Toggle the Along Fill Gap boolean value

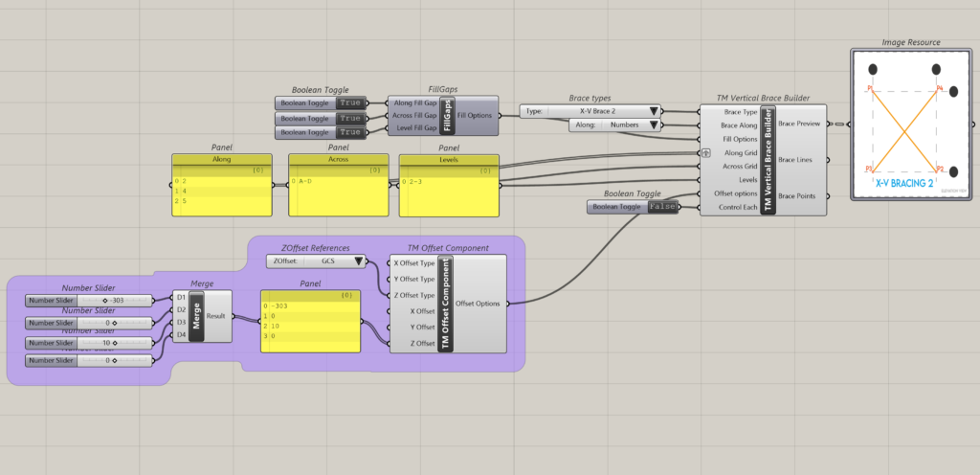pyautogui.click(x=350, y=102)
